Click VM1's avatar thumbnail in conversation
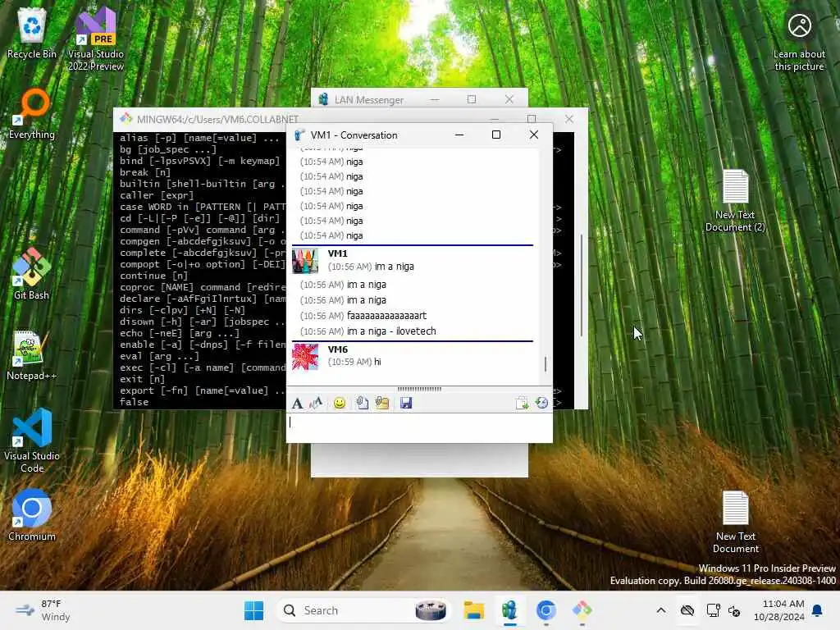This screenshot has width=840, height=630. pyautogui.click(x=305, y=261)
